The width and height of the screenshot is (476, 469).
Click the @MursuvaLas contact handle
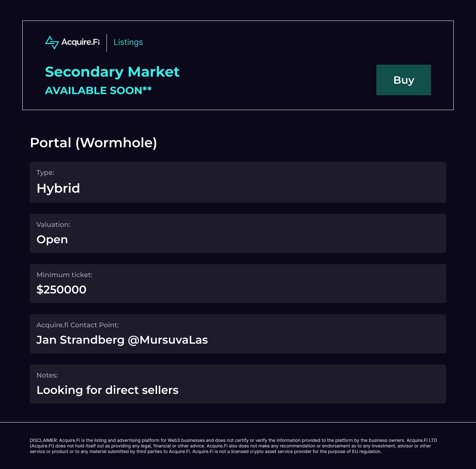[x=168, y=340]
